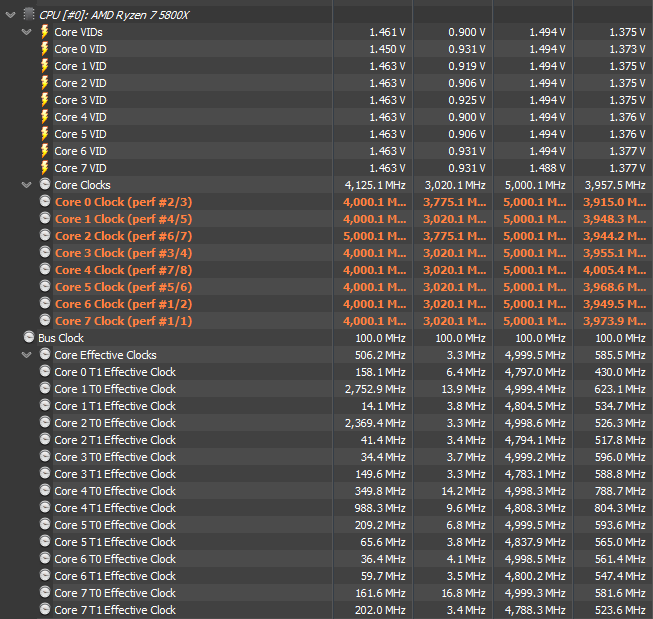
Task: Click the 3,957.5 MHz value in Core Clocks row
Action: (x=615, y=185)
